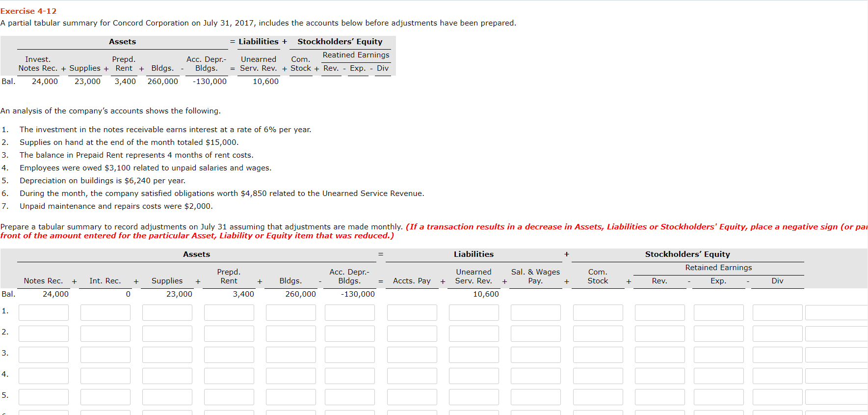Click row 4 Sal. & Wages Pay. input field

point(536,376)
